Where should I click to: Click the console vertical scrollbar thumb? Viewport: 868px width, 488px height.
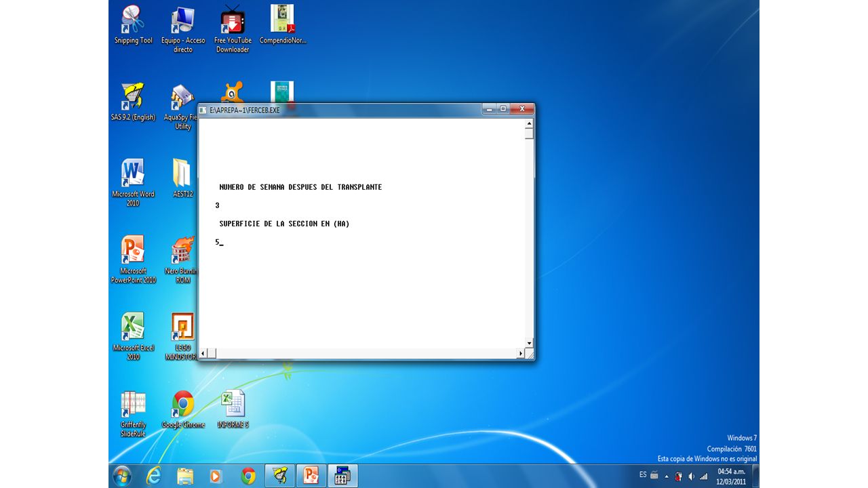point(530,134)
